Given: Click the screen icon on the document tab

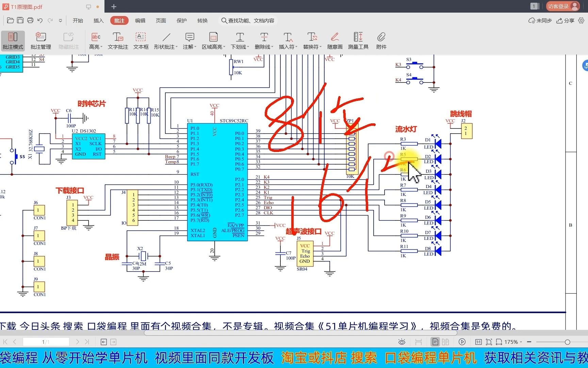Looking at the screenshot, I should click(x=88, y=6).
